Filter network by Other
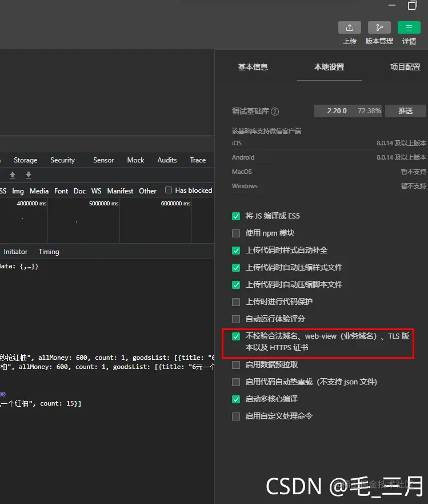The image size is (428, 504). 147,191
